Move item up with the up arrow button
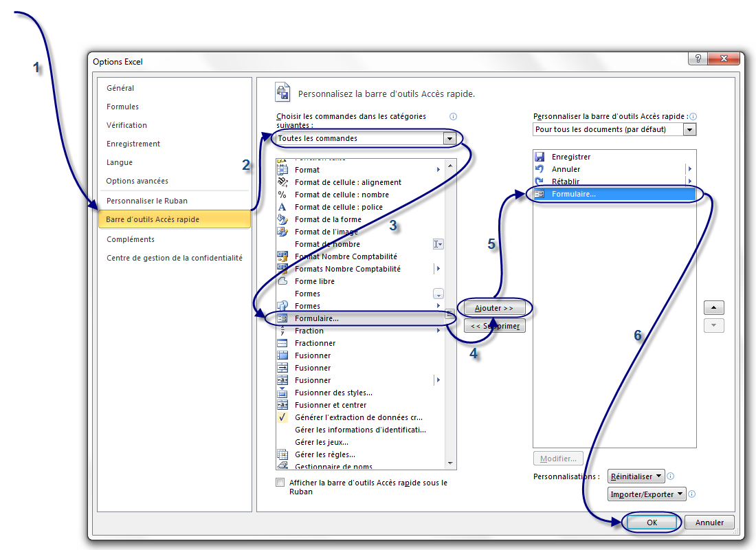Screen dimensions: 756x550 point(714,308)
